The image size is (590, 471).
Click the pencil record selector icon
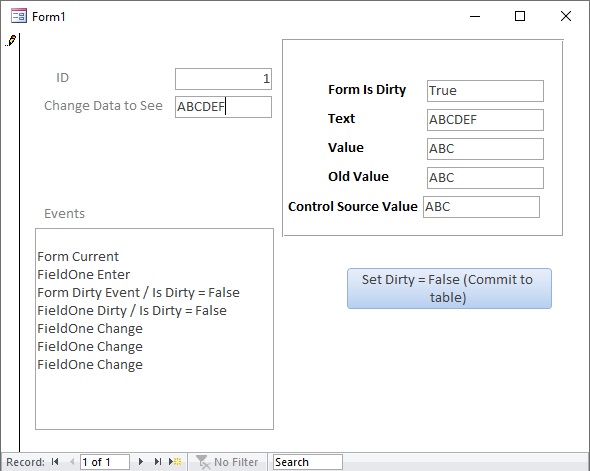(11, 41)
